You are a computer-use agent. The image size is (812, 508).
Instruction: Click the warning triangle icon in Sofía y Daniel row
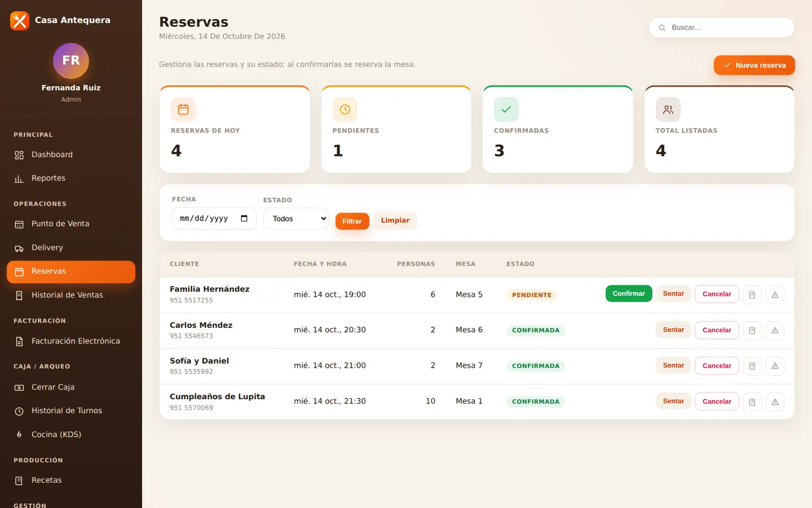(x=775, y=366)
